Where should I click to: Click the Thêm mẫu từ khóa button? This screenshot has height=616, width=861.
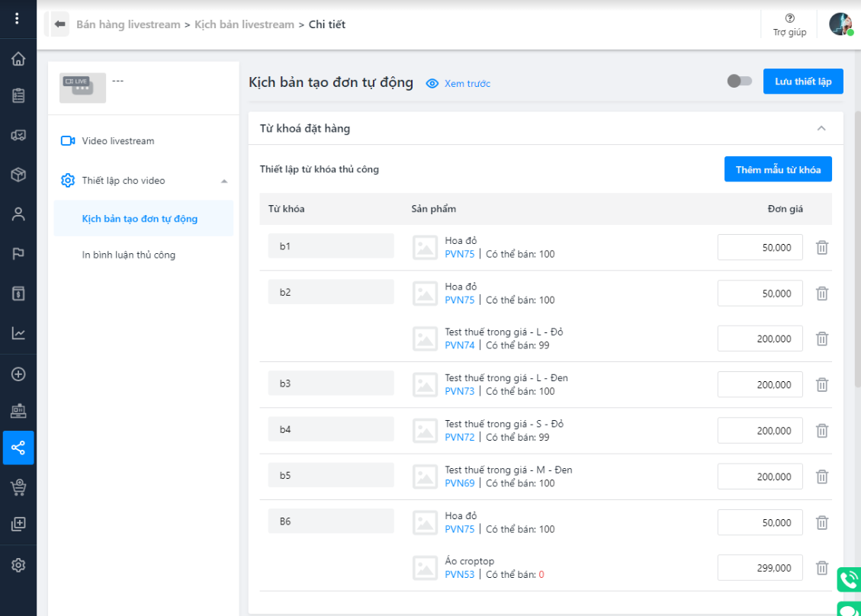pos(778,170)
